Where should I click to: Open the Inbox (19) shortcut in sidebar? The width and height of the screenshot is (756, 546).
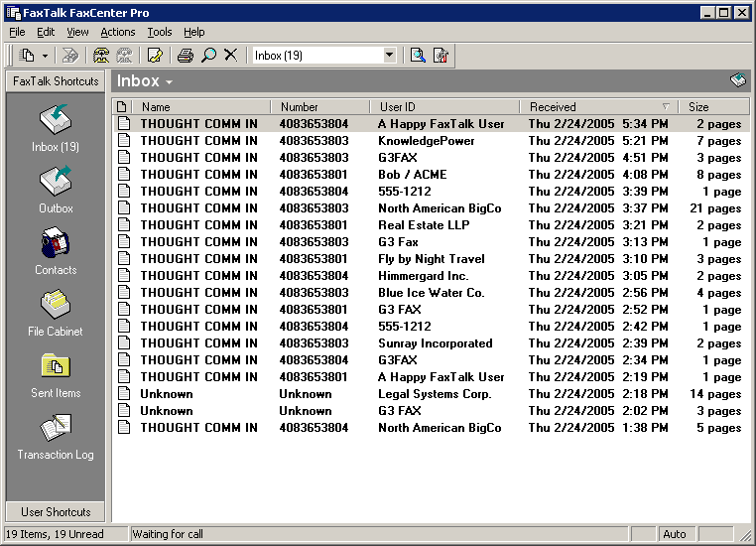[x=56, y=128]
